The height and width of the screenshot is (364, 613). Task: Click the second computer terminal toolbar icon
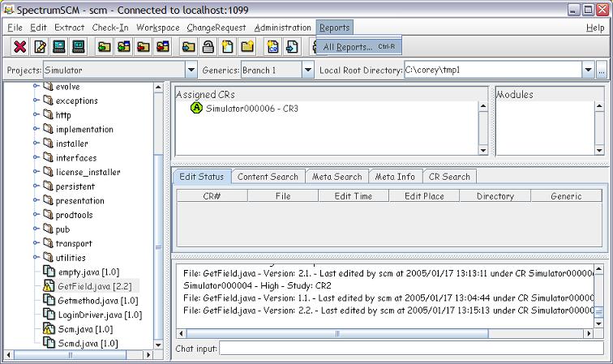[79, 47]
